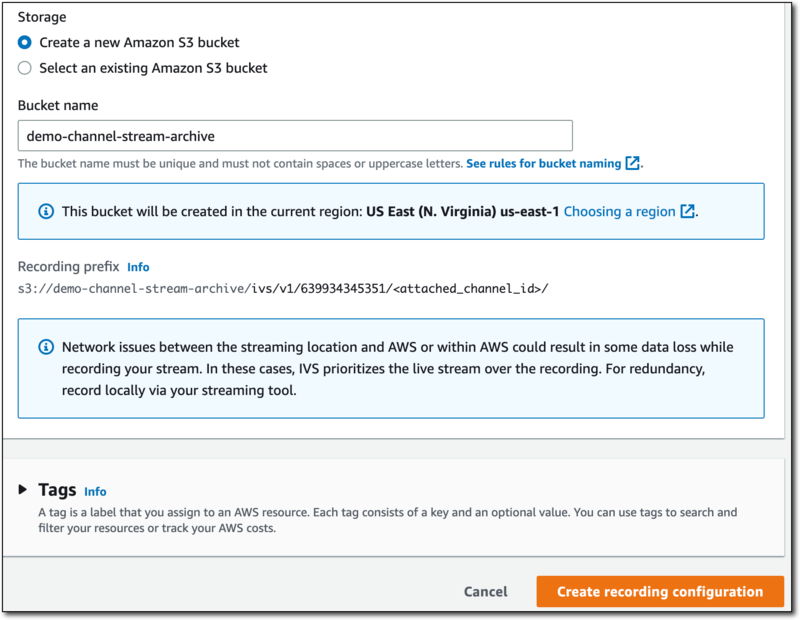This screenshot has width=800, height=620.
Task: Click inside the Bucket name field
Action: [x=295, y=135]
